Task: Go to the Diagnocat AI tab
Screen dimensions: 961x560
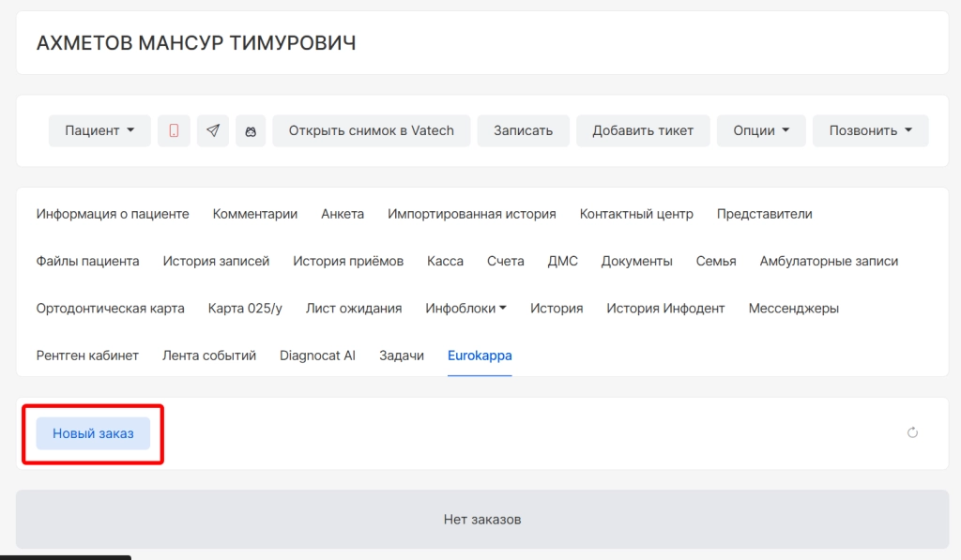Action: pyautogui.click(x=317, y=356)
